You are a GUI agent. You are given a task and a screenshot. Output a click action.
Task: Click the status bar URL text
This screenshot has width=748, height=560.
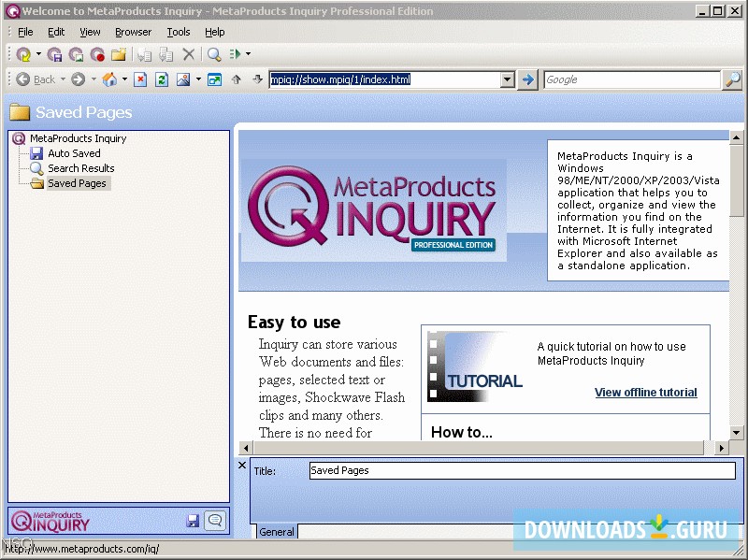pyautogui.click(x=82, y=549)
